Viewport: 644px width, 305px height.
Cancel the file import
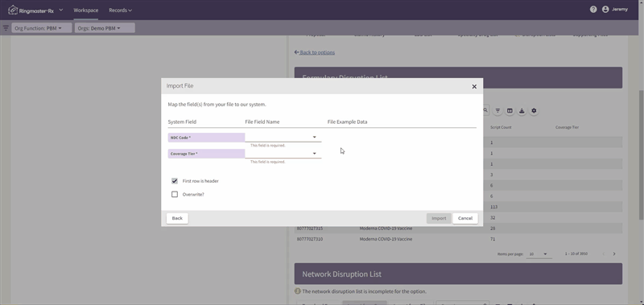coord(465,218)
